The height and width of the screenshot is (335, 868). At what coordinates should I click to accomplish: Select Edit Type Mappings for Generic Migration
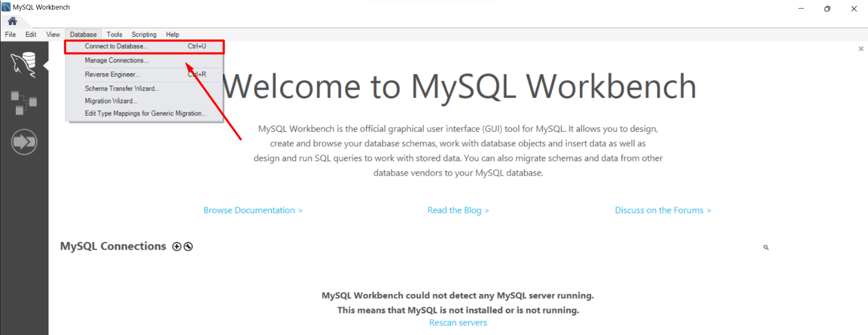[144, 114]
